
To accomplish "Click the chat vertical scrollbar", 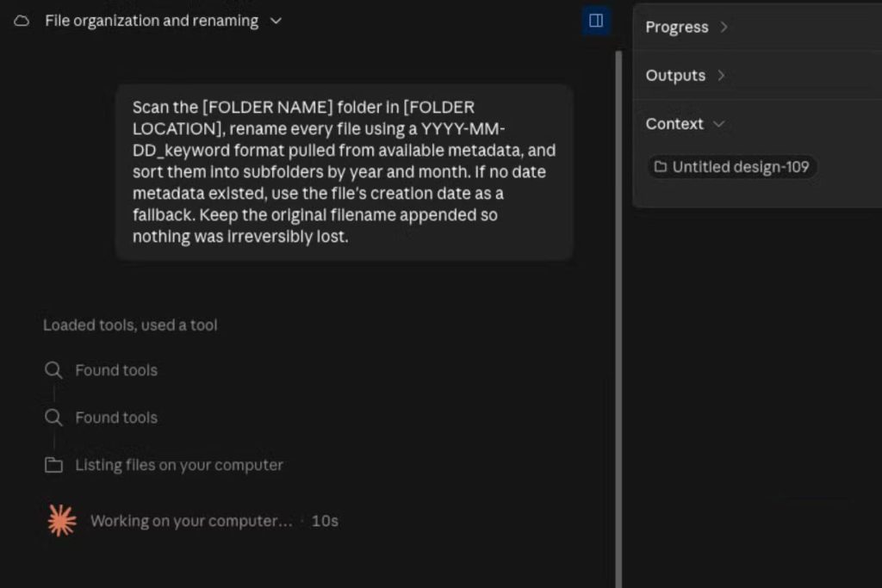I will click(x=618, y=319).
